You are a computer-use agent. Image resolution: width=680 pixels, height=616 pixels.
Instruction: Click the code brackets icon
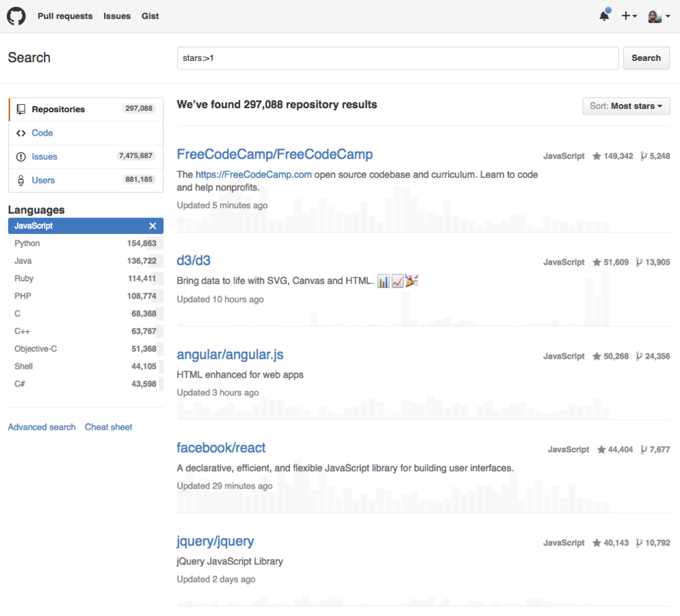click(x=21, y=133)
